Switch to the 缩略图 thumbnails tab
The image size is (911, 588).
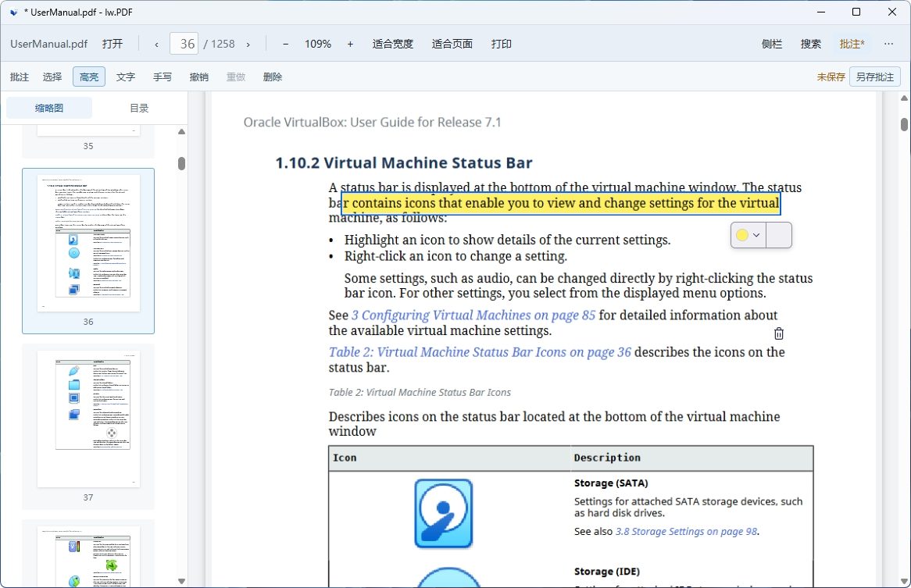49,108
